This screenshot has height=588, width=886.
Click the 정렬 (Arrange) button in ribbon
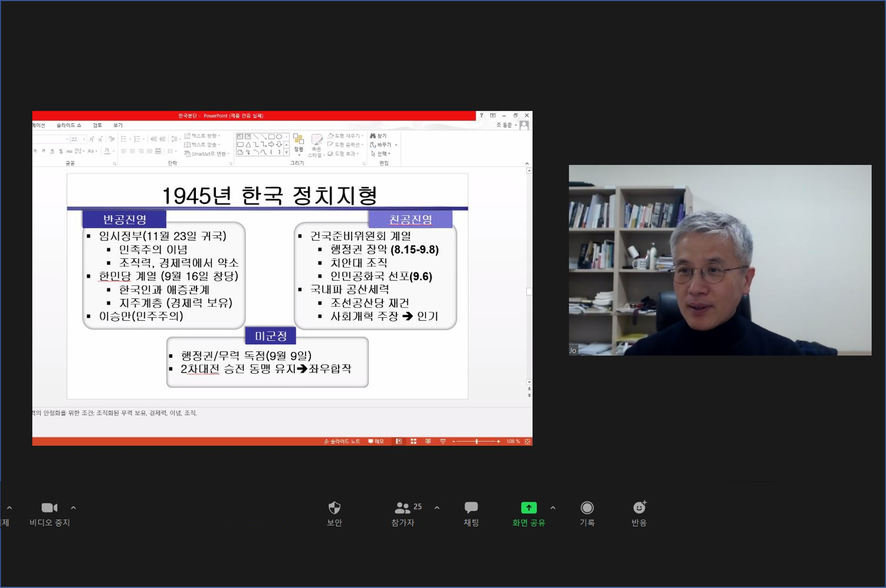299,143
